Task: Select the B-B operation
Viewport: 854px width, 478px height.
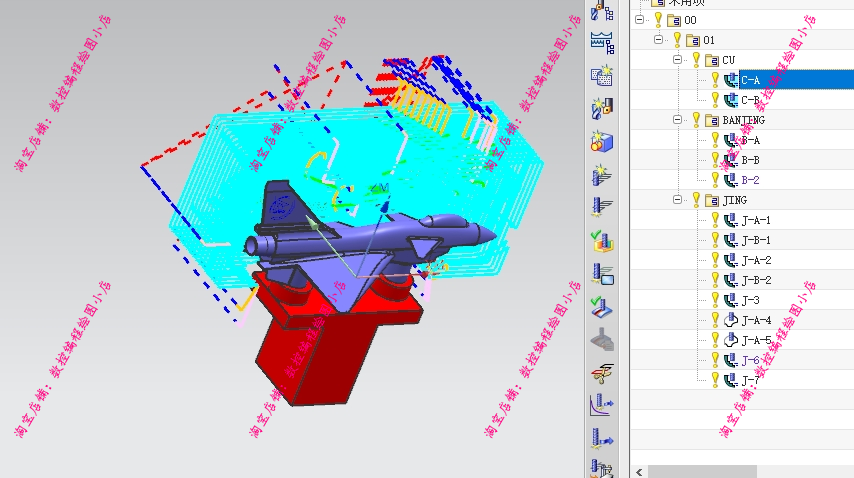Action: (751, 160)
